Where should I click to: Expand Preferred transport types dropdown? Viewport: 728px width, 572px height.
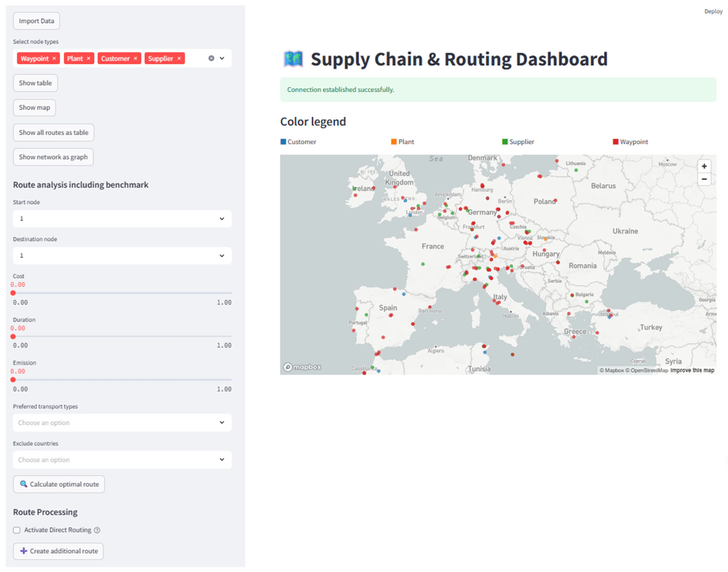tap(122, 423)
